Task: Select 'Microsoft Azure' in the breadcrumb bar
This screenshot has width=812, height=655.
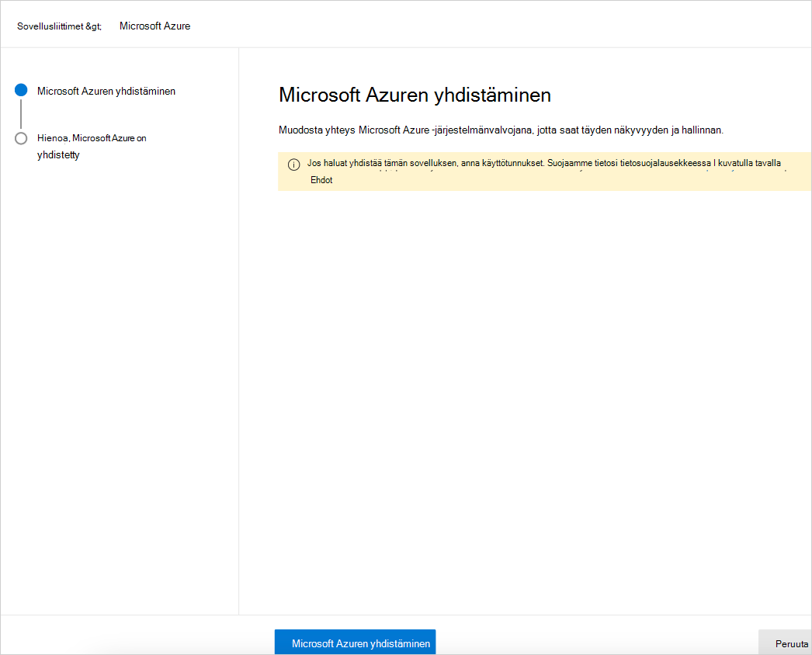Action: coord(154,25)
